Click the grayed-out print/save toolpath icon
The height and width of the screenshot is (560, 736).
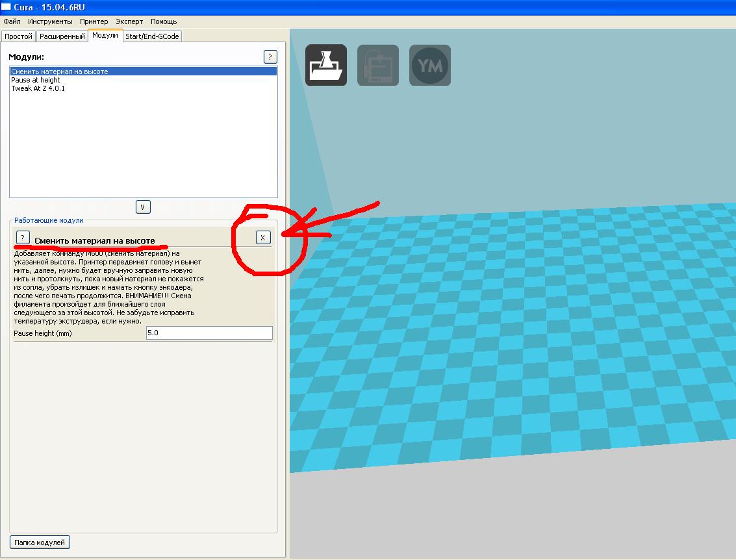pos(377,65)
